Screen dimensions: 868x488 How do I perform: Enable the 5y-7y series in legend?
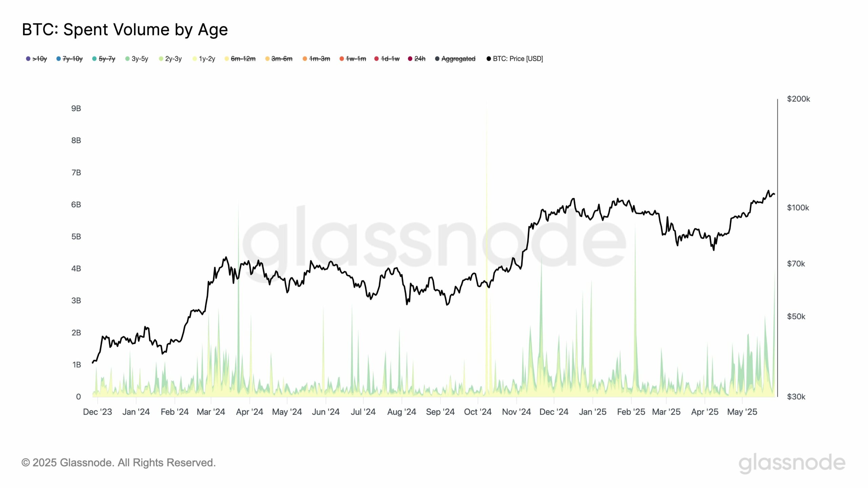(104, 59)
